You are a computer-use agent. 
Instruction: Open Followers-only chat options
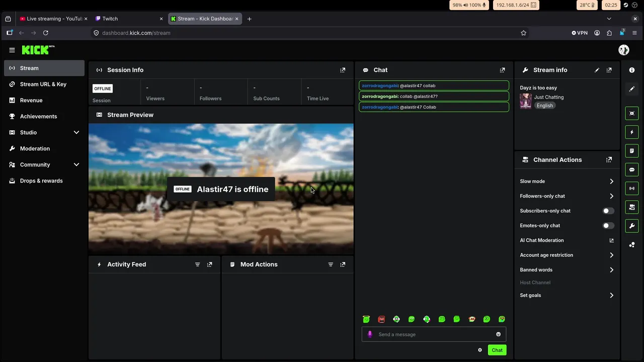point(567,196)
